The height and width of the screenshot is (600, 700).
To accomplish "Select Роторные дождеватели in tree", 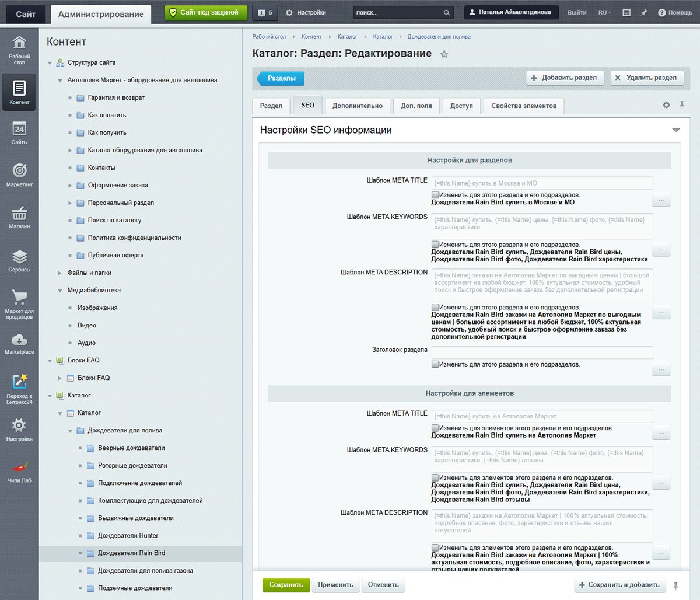I will coord(132,466).
